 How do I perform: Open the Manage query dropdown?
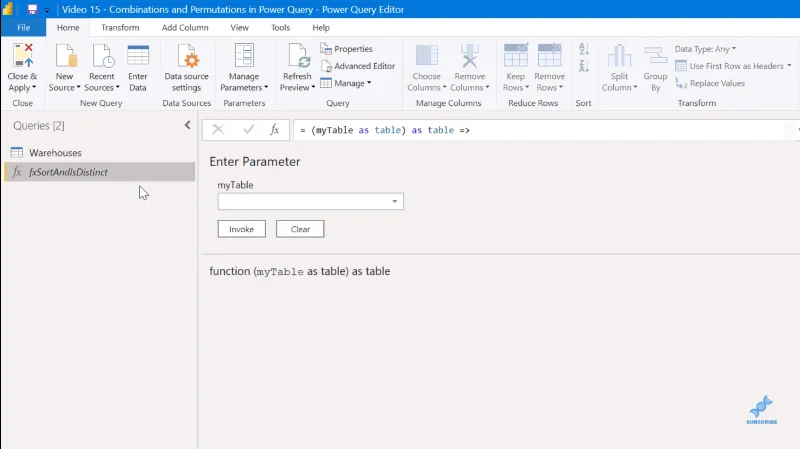(346, 83)
